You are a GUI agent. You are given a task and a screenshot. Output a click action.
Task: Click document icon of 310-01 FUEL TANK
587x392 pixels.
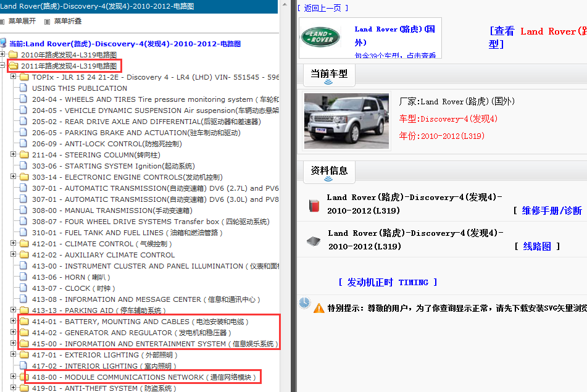pos(23,233)
